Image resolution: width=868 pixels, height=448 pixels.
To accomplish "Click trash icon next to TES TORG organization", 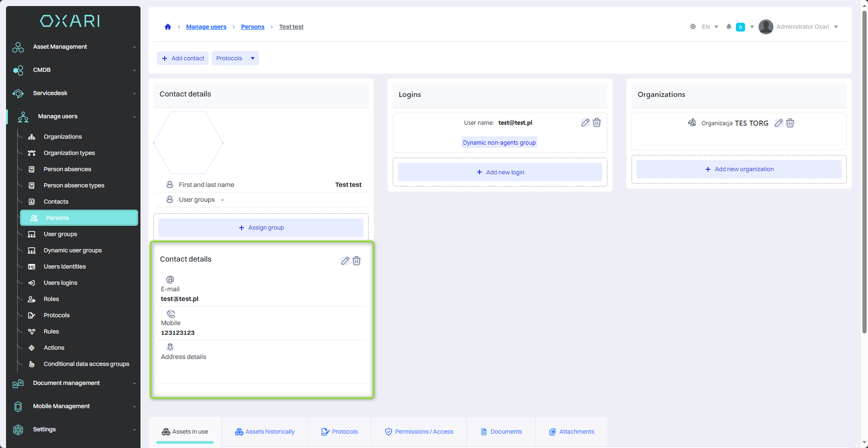I will [790, 123].
